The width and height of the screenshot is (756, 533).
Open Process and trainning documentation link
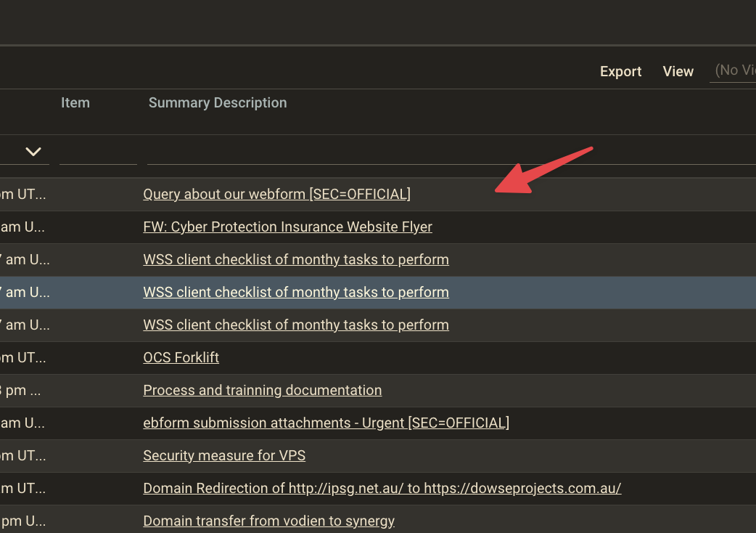point(262,390)
